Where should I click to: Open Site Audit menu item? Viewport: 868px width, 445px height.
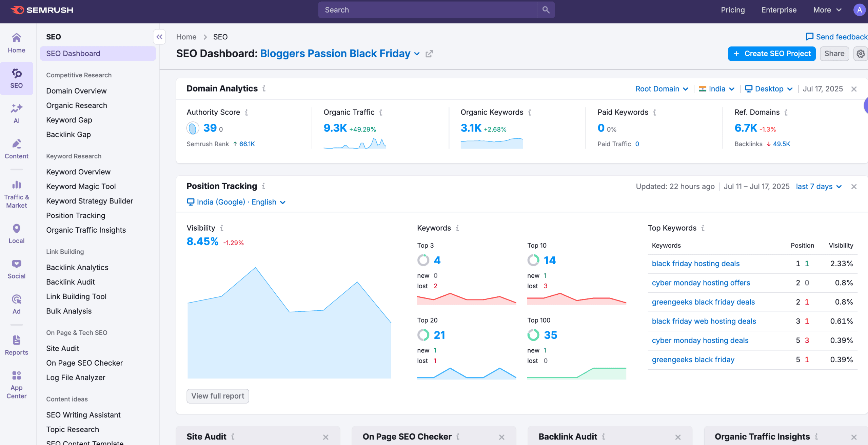[x=63, y=349]
